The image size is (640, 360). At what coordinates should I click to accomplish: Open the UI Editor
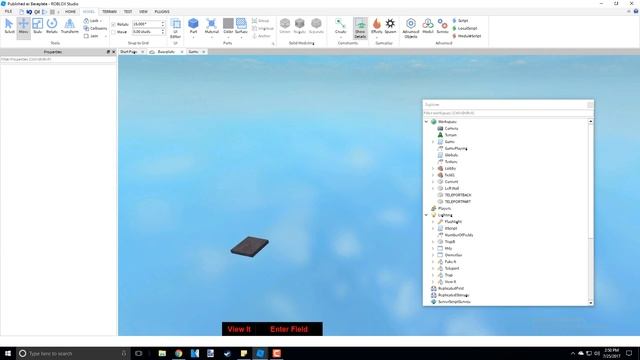coord(176,28)
